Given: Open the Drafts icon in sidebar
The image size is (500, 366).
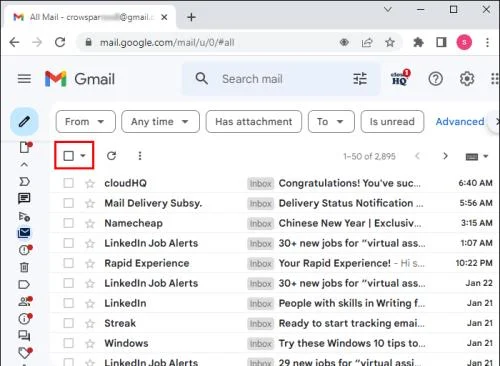Looking at the screenshot, I should (25, 147).
